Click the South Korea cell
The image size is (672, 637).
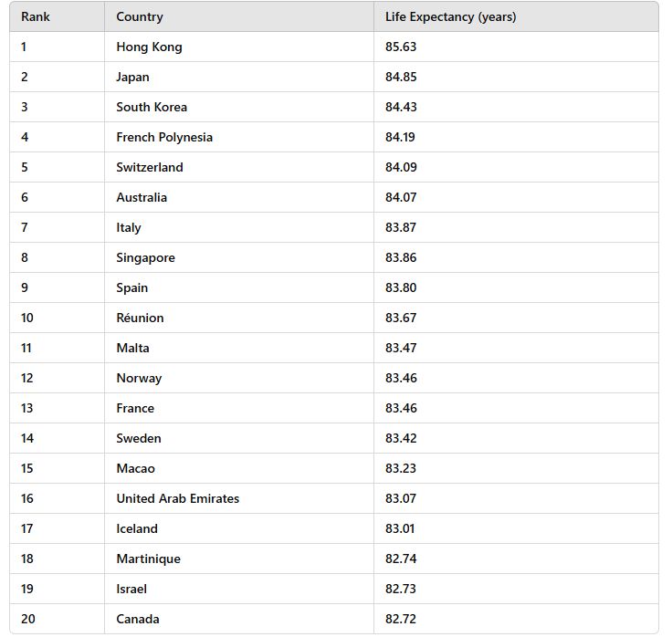click(x=152, y=107)
